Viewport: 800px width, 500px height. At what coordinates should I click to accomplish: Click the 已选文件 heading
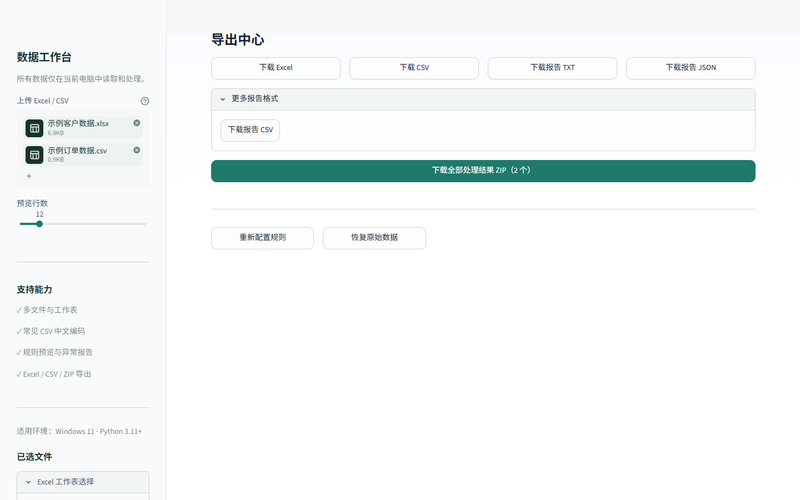point(34,457)
